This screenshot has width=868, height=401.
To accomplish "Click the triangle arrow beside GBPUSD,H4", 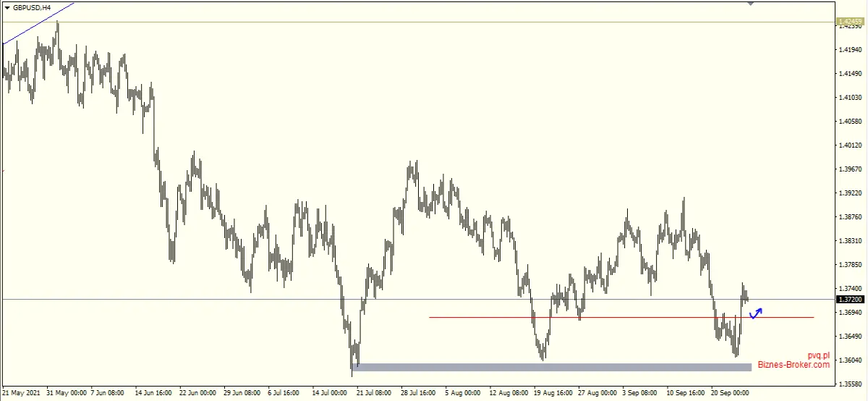I will pyautogui.click(x=8, y=7).
